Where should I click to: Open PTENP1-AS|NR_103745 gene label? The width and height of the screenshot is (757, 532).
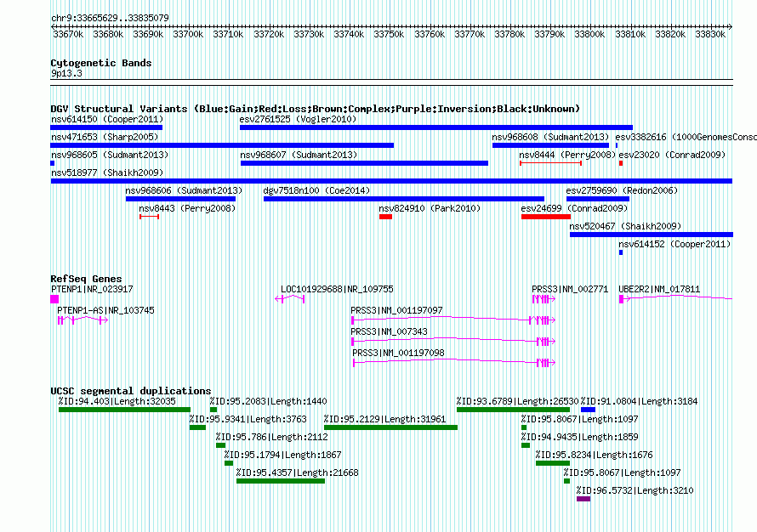click(x=105, y=310)
